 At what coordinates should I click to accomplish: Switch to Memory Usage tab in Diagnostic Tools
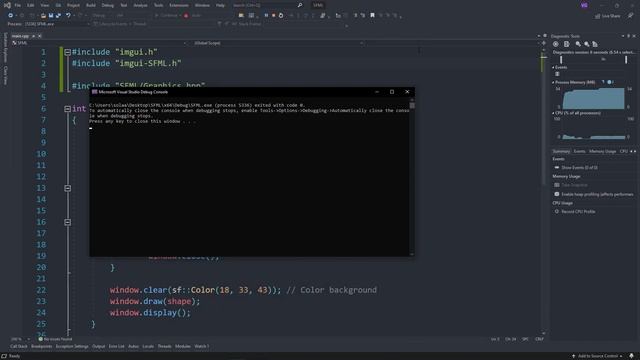click(602, 151)
